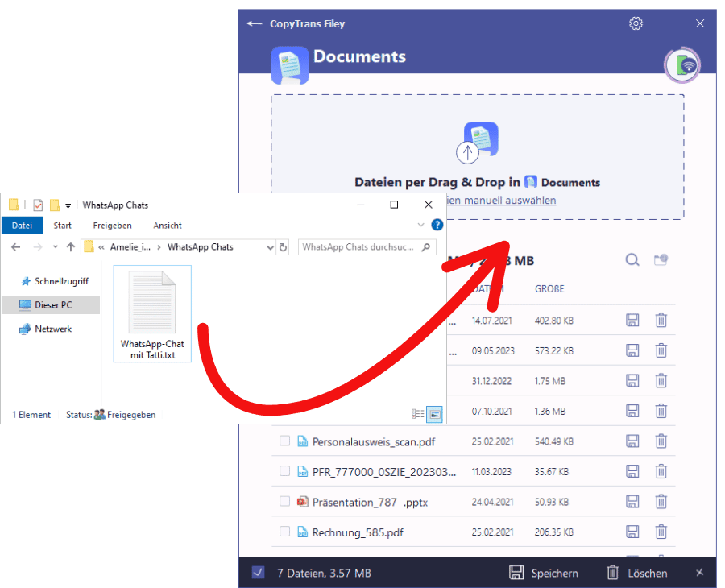Select Dieser PC in the navigation pane
Screen dimensions: 725x588
click(51, 305)
